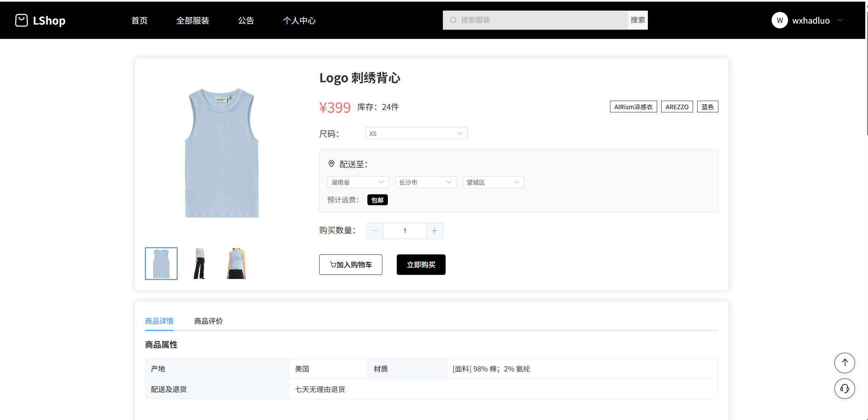The image size is (868, 420).
Task: Select the 蓝色 color tag
Action: tap(707, 107)
